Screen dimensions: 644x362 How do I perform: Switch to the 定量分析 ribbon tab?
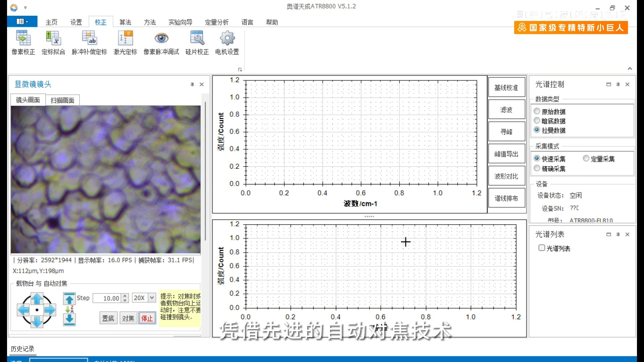tap(217, 22)
